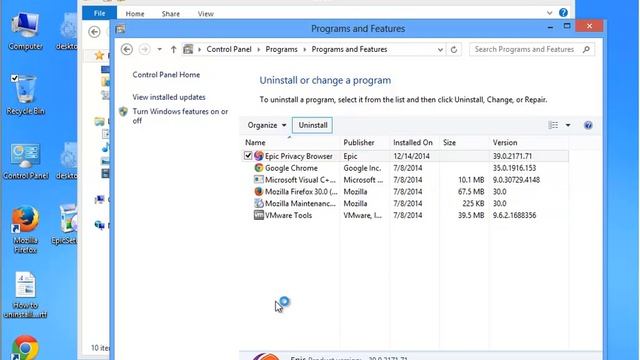The height and width of the screenshot is (360, 640).
Task: Click the Up arrow in the navigation bar
Action: click(x=173, y=49)
